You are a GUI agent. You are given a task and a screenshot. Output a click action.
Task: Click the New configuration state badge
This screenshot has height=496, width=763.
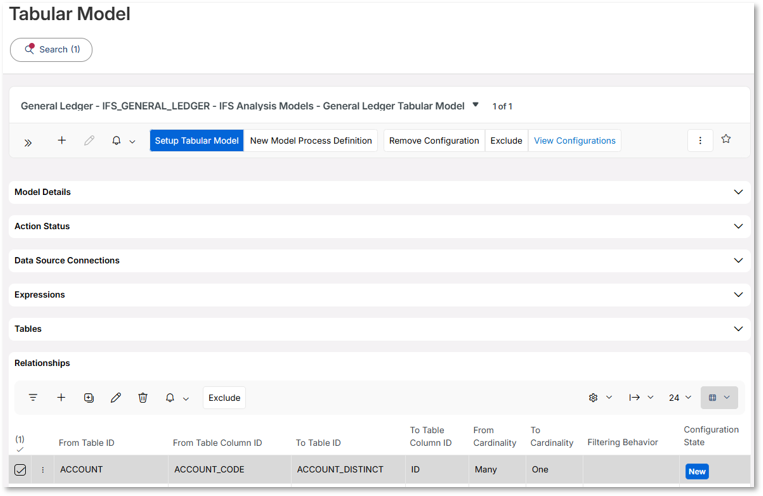[x=697, y=471]
